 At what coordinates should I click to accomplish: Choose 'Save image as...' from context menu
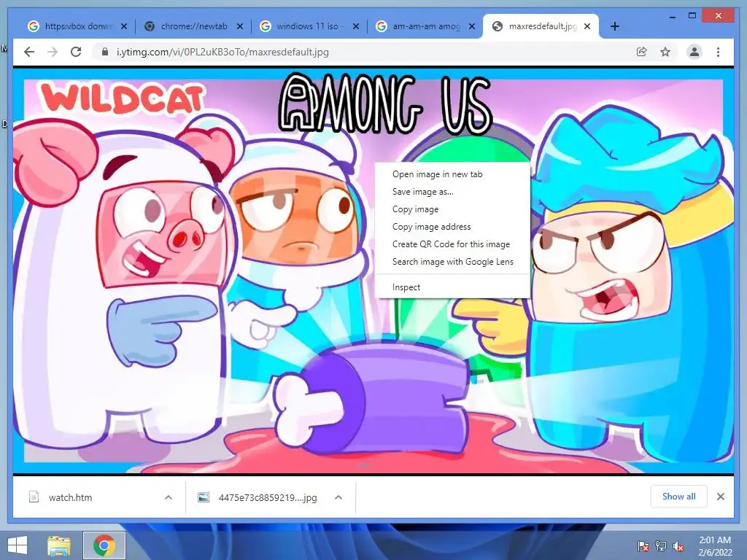[x=452, y=192]
